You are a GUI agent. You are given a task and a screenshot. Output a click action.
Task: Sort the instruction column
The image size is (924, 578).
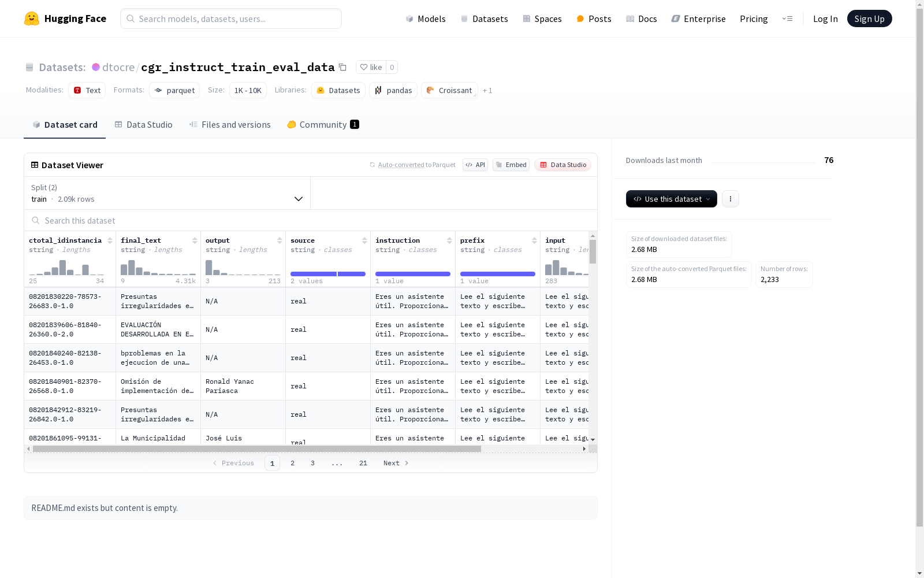point(449,240)
